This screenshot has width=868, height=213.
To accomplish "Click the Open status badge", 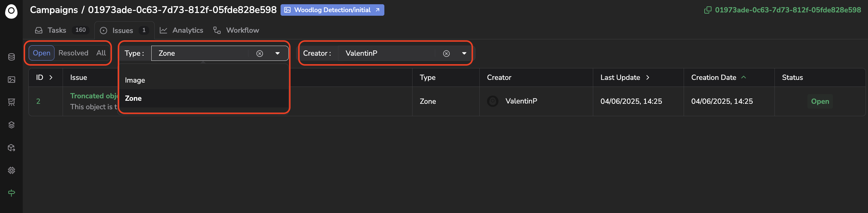I will pyautogui.click(x=820, y=101).
